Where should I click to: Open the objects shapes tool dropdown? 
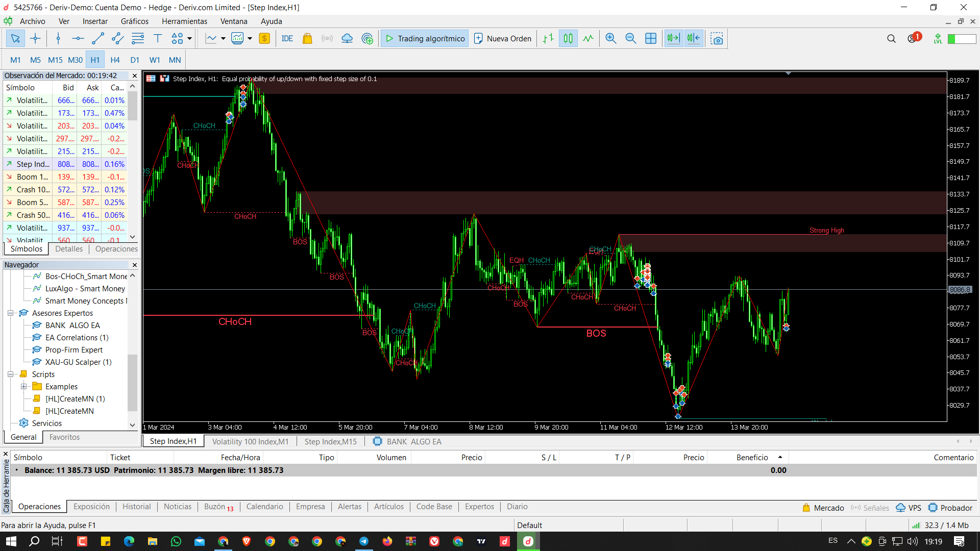pyautogui.click(x=189, y=39)
